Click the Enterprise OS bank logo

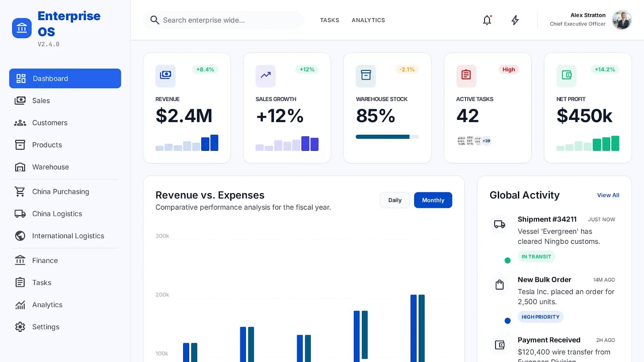(x=22, y=28)
